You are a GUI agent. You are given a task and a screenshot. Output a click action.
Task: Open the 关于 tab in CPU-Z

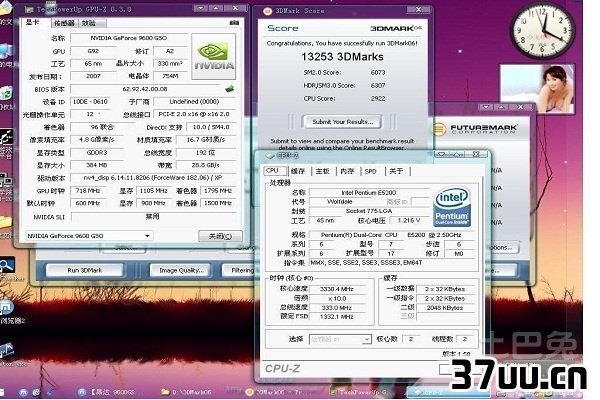396,171
